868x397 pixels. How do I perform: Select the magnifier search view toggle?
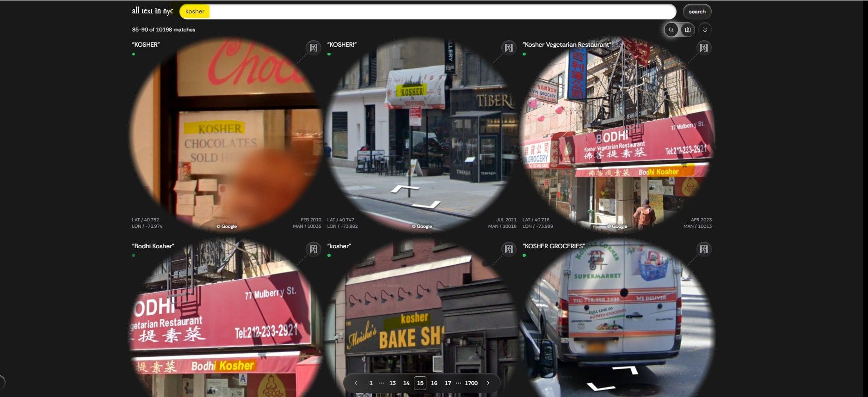click(671, 30)
